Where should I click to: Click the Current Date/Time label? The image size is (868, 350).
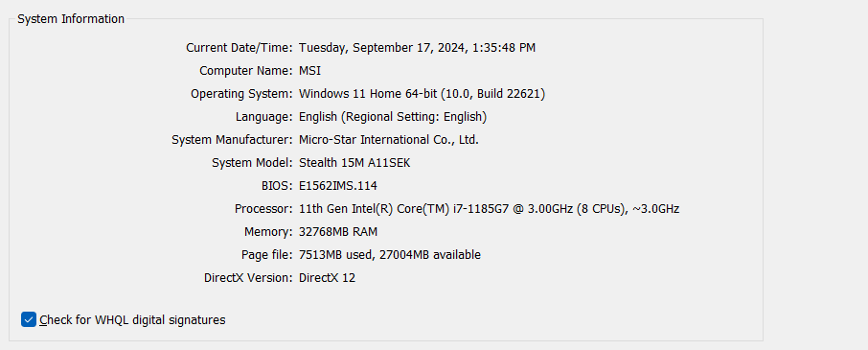click(240, 48)
